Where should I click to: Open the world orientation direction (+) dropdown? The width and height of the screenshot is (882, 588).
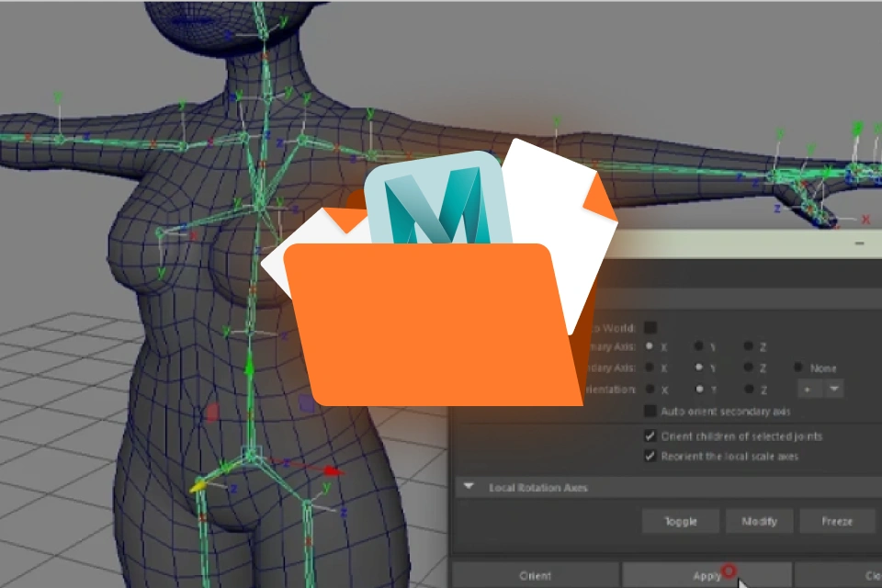[820, 389]
